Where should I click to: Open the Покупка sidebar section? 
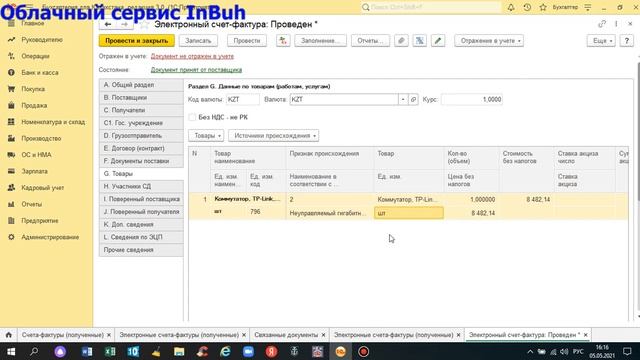click(x=33, y=89)
